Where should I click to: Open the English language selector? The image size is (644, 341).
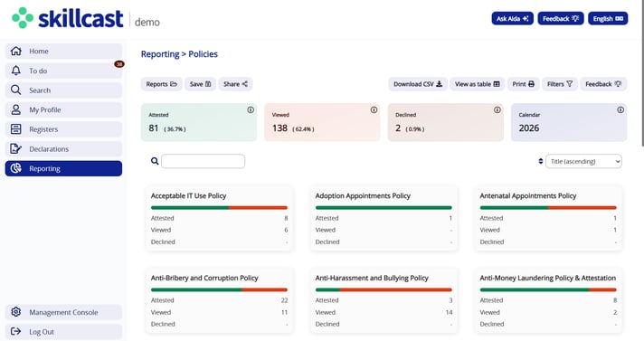coord(608,18)
